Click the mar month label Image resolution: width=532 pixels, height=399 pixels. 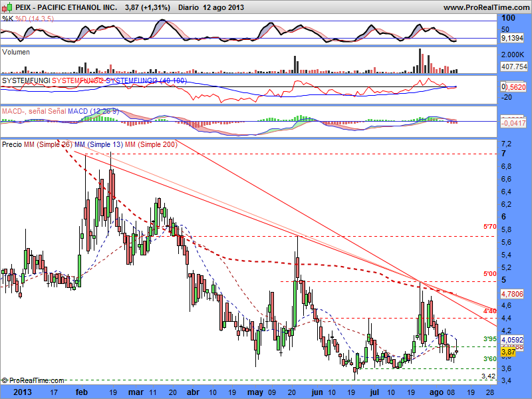(136, 392)
